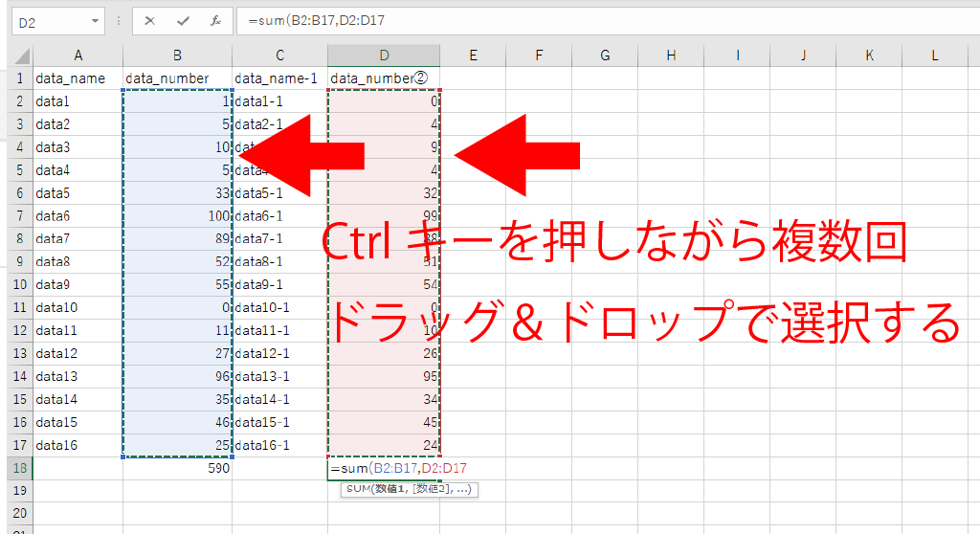The image size is (980, 534).
Task: Click inside the Name Box showing D2
Action: point(48,21)
